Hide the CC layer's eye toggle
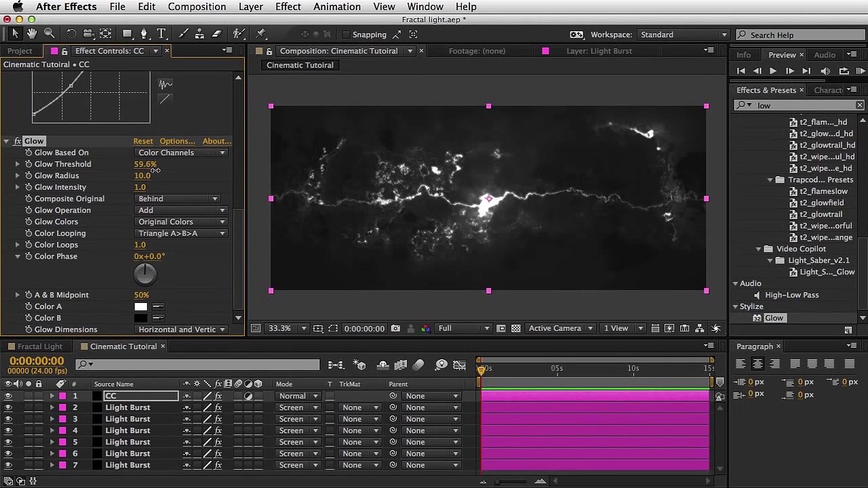Image resolution: width=868 pixels, height=488 pixels. (x=8, y=396)
